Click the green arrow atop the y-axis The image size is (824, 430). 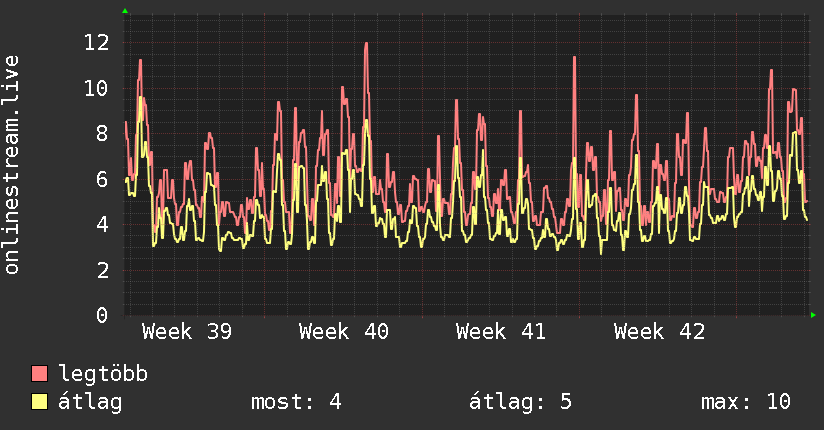[x=125, y=11]
